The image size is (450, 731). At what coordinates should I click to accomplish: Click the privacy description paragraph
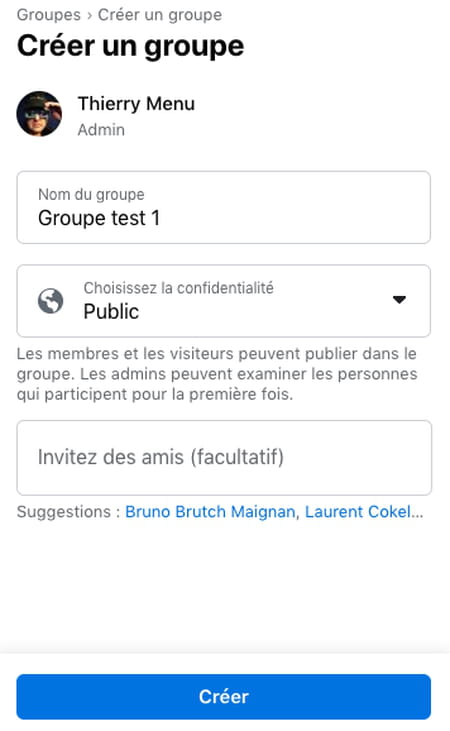(x=217, y=374)
